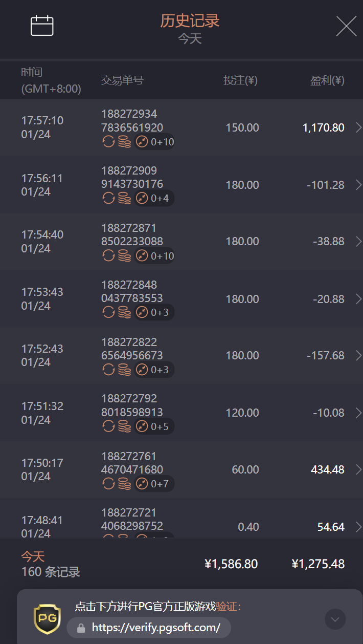Click the PG shield logo

pyautogui.click(x=47, y=618)
